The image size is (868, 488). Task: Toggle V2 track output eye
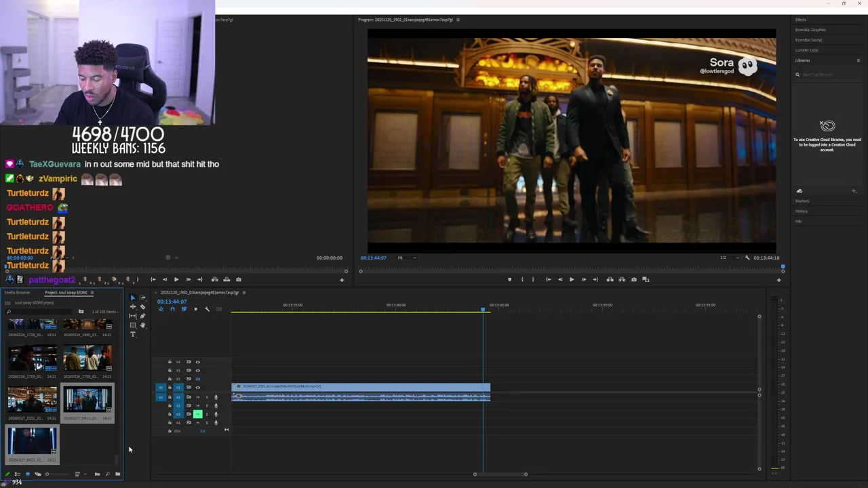click(198, 379)
